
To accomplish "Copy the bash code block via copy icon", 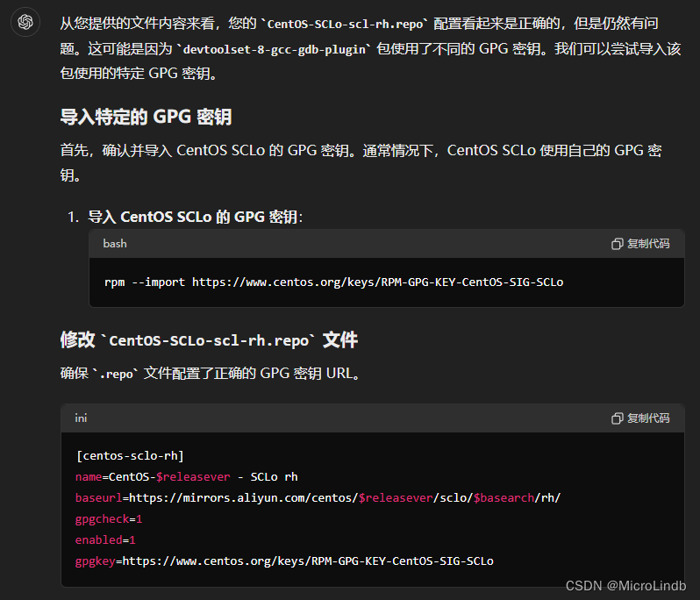I will 617,244.
